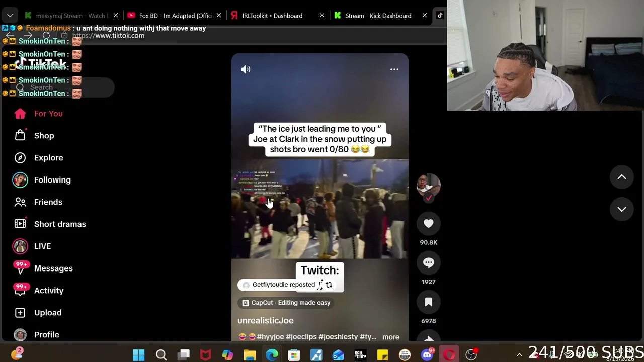This screenshot has height=362, width=644.
Task: Open the CapCut Editing made easy link
Action: tap(286, 303)
